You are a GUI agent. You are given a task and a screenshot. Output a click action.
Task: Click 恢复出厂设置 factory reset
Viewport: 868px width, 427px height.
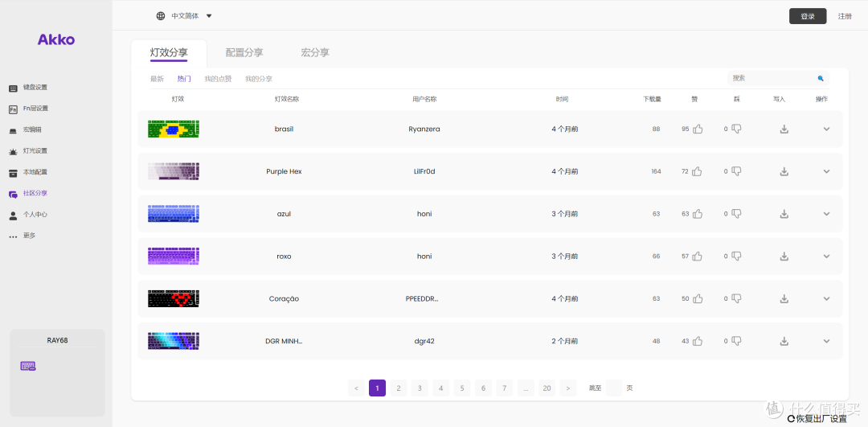pyautogui.click(x=817, y=419)
